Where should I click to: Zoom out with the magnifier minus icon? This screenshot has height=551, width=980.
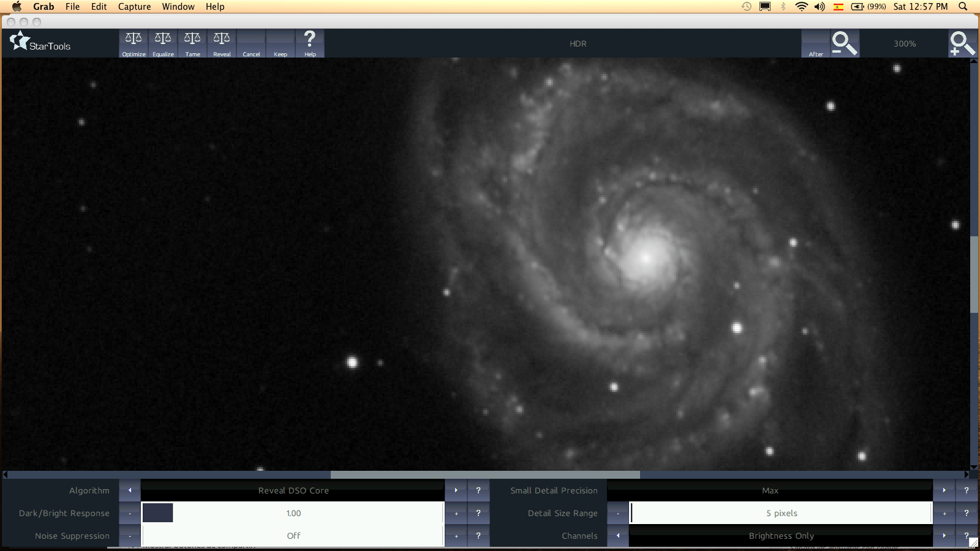pos(845,43)
